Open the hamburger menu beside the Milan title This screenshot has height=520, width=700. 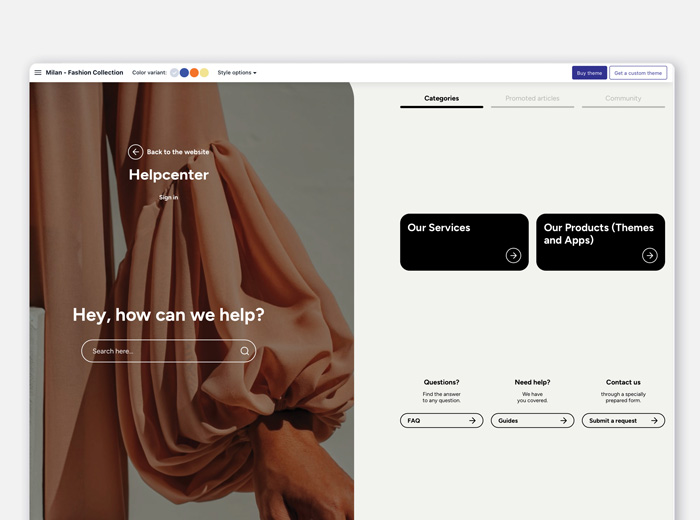coord(38,72)
